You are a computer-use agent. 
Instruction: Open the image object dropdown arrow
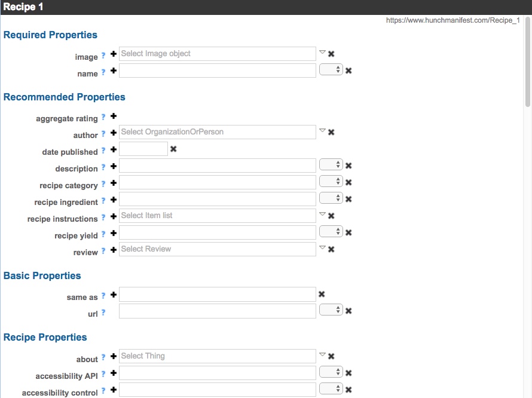point(322,52)
